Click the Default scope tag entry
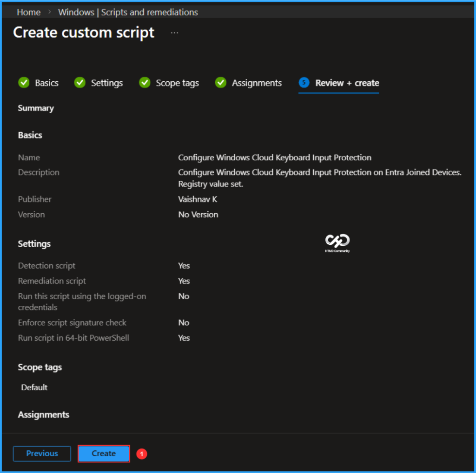Viewport: 476px width, 473px height. (x=34, y=387)
